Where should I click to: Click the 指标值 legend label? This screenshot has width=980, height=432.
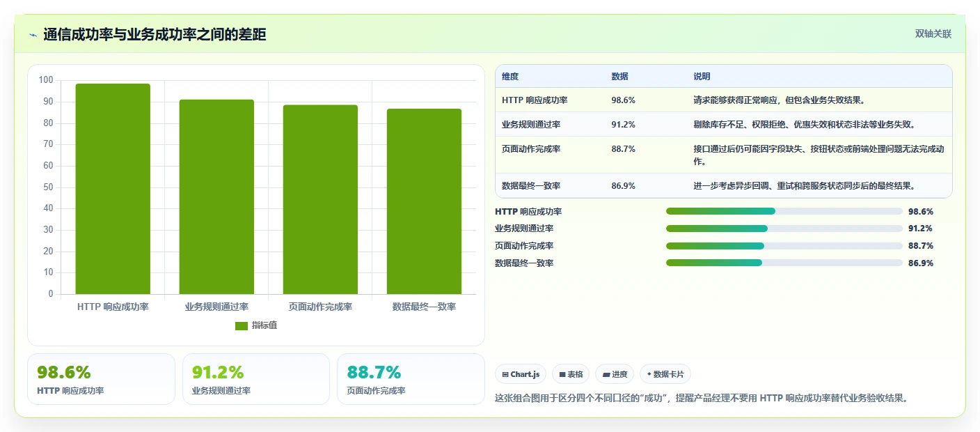click(x=264, y=326)
